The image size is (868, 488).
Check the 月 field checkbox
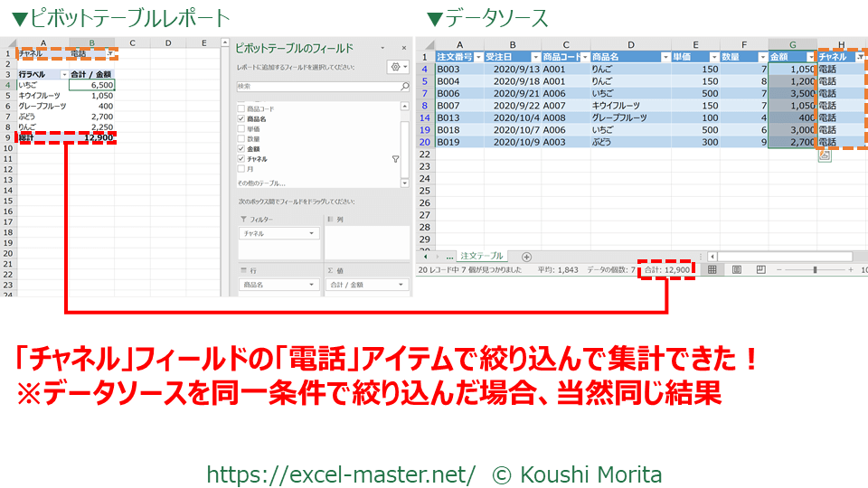[240, 169]
